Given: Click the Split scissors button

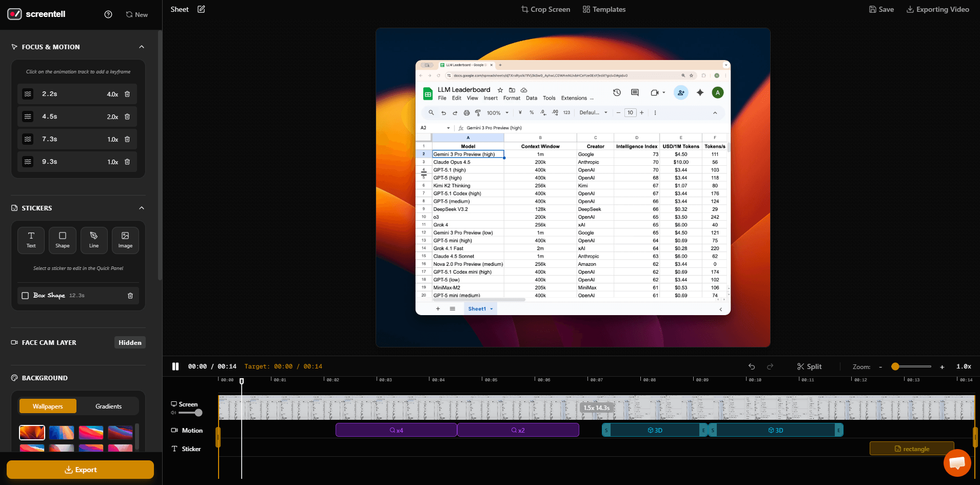Looking at the screenshot, I should point(809,366).
